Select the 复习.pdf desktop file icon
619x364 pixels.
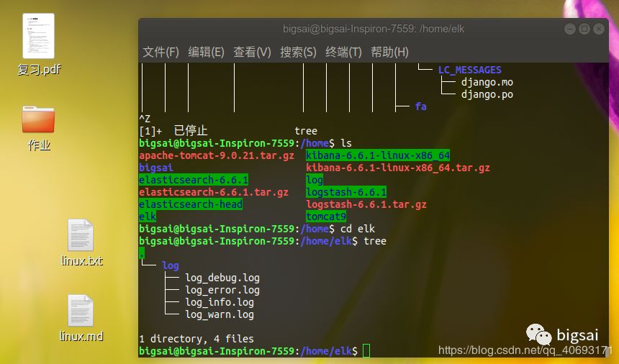pos(38,36)
